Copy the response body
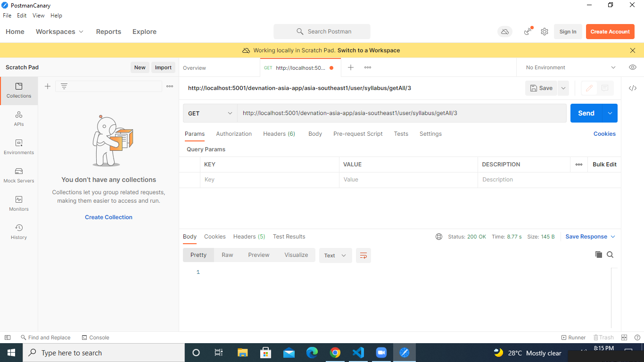Image resolution: width=644 pixels, height=362 pixels. click(x=599, y=255)
